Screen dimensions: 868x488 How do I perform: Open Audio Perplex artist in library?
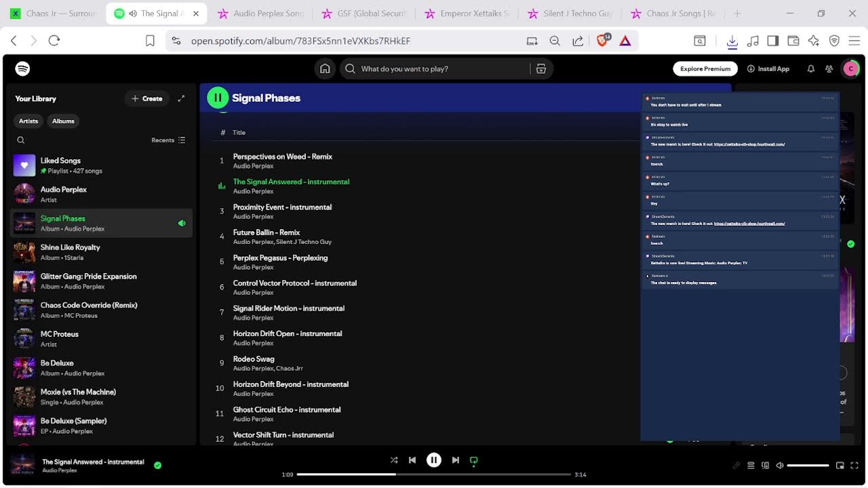(102, 194)
